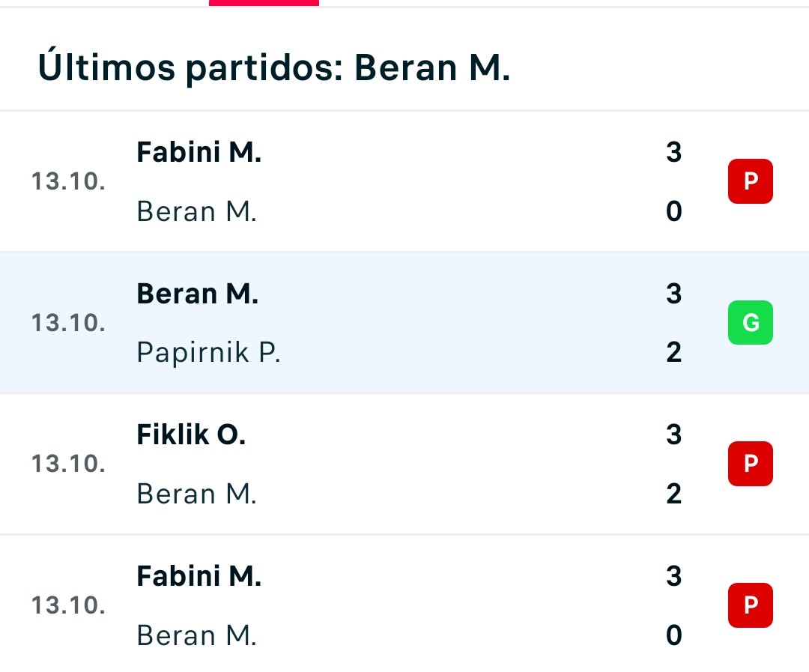Click the red P badge in Fiklik O. match

pos(750,464)
